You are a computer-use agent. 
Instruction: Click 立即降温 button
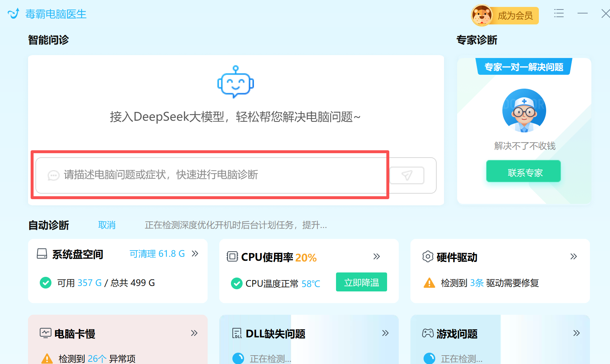pos(362,282)
